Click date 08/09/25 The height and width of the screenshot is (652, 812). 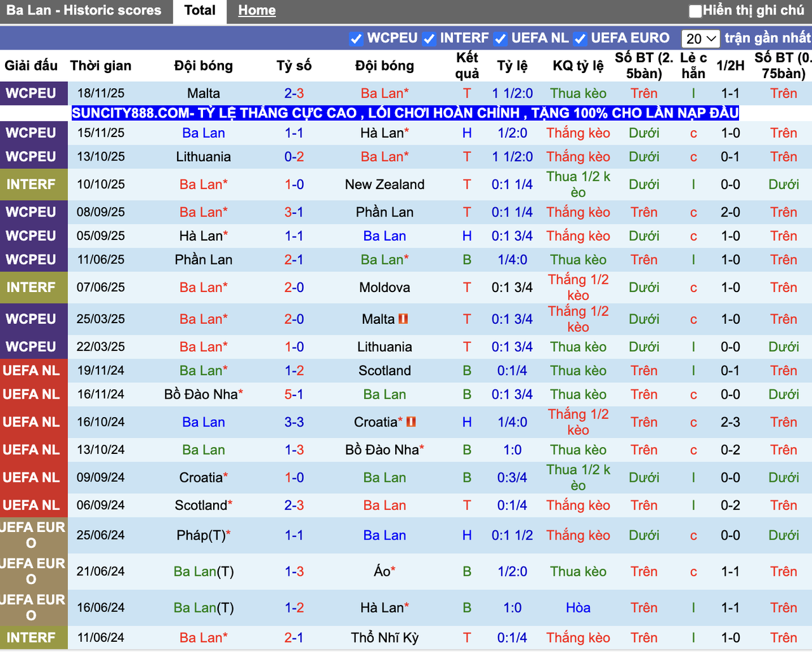click(x=101, y=212)
